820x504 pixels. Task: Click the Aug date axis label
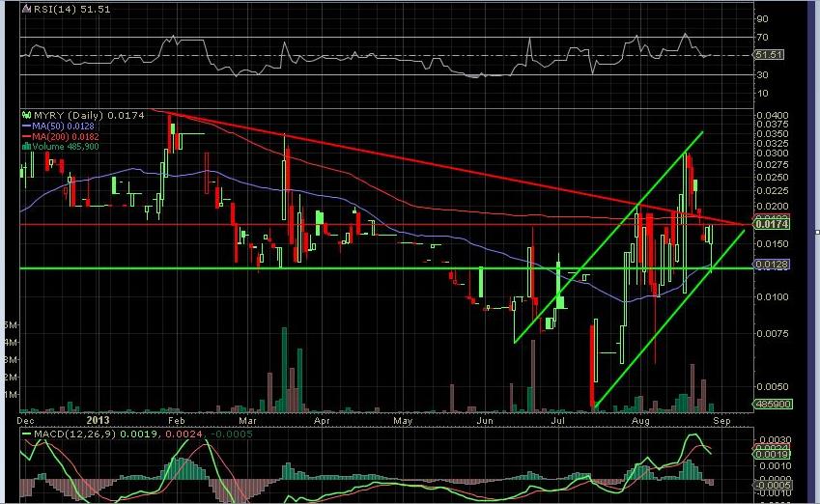[x=640, y=421]
